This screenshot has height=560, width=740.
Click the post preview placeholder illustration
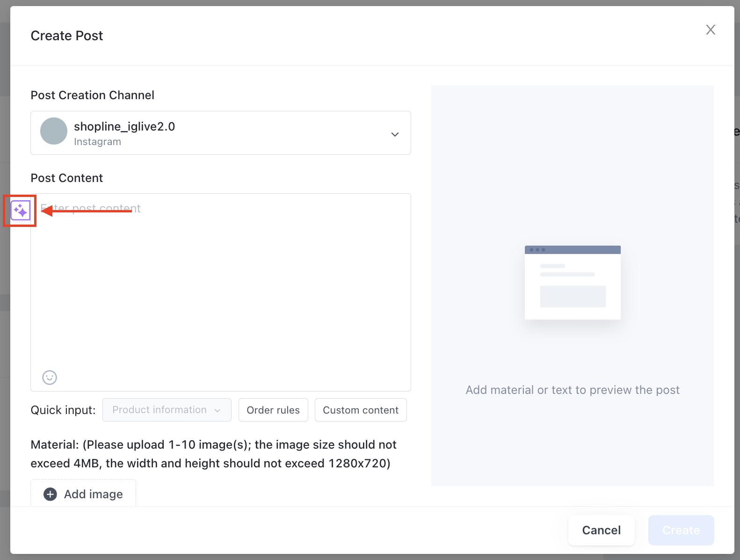pyautogui.click(x=573, y=283)
